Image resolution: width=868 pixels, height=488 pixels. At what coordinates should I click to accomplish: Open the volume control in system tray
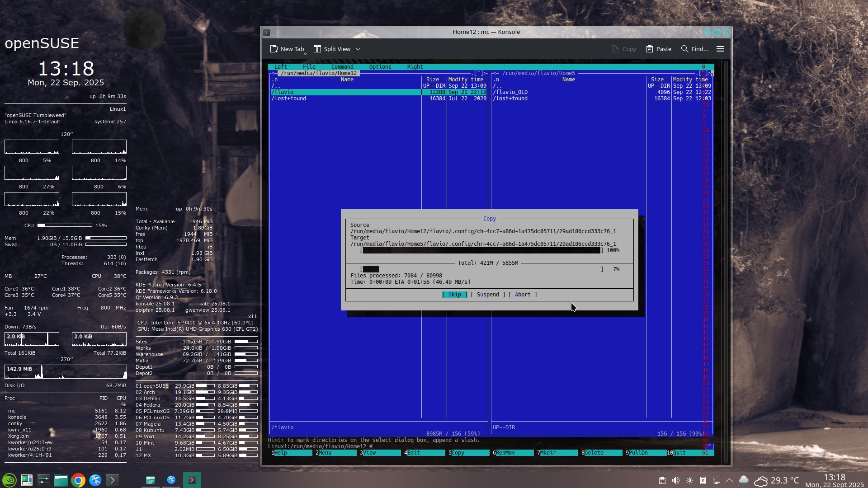click(x=675, y=480)
